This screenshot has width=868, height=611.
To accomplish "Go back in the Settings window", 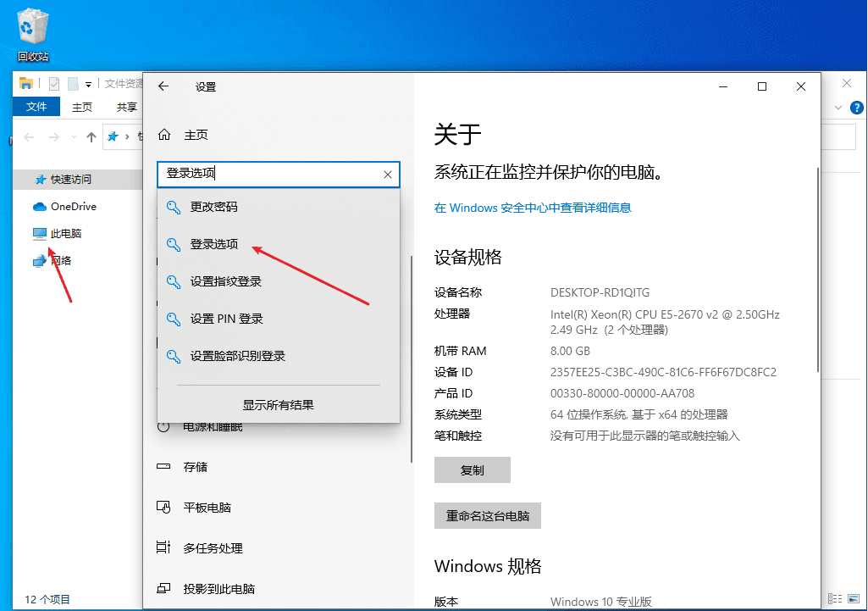I will (x=163, y=86).
